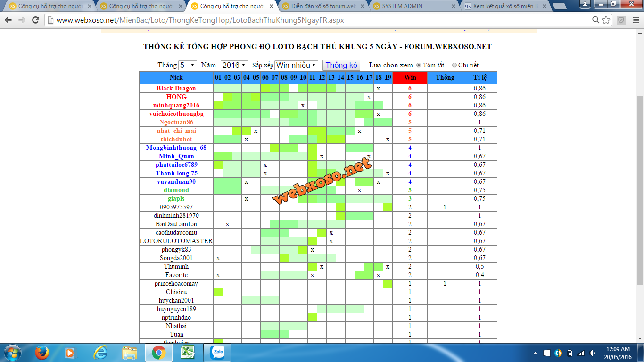Select the 'Chi tiết' radio option
This screenshot has height=362, width=644.
tap(454, 65)
